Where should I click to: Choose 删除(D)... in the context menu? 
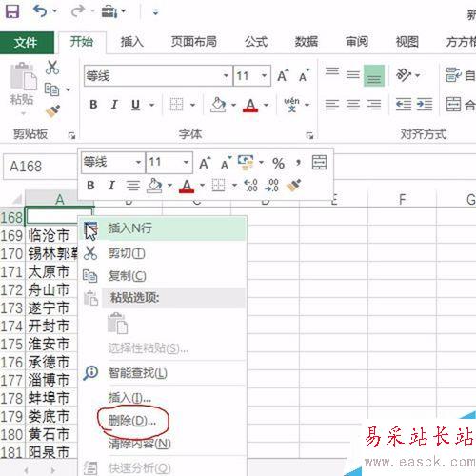163,421
